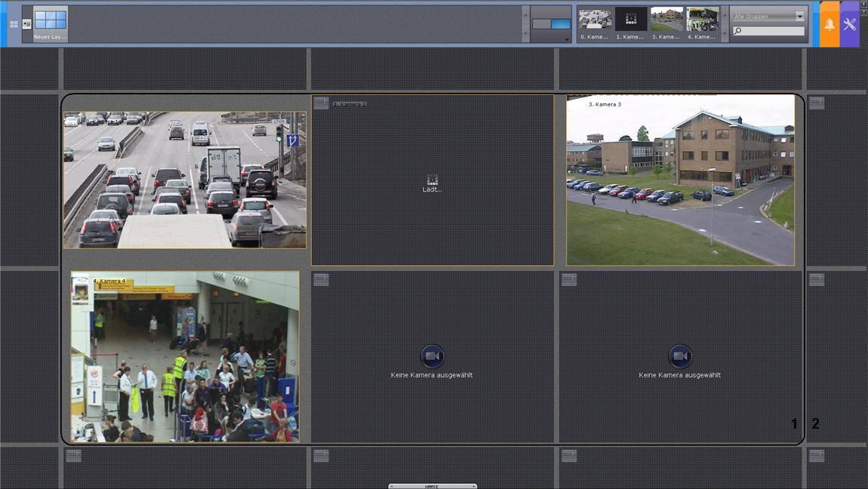Expand the Alle Gruppen dropdown

click(799, 16)
